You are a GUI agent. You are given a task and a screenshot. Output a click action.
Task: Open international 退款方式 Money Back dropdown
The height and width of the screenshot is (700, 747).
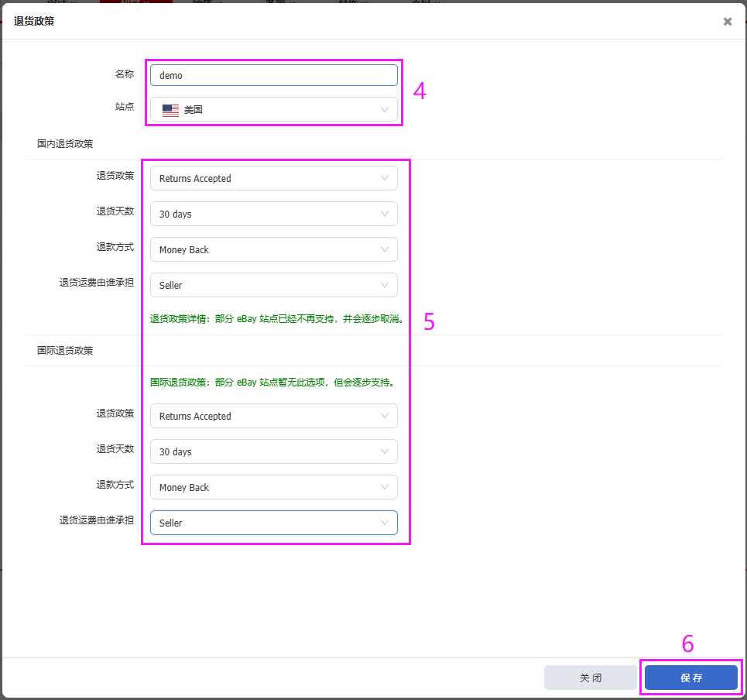tap(274, 487)
